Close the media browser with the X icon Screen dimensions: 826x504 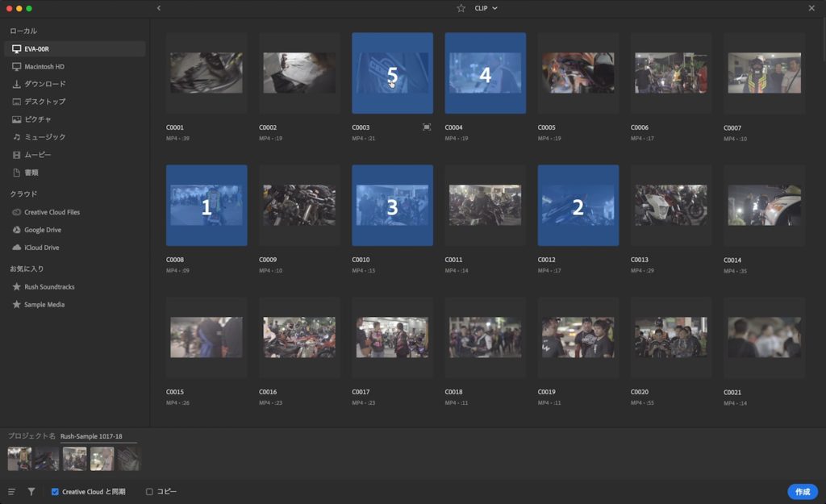pos(811,8)
